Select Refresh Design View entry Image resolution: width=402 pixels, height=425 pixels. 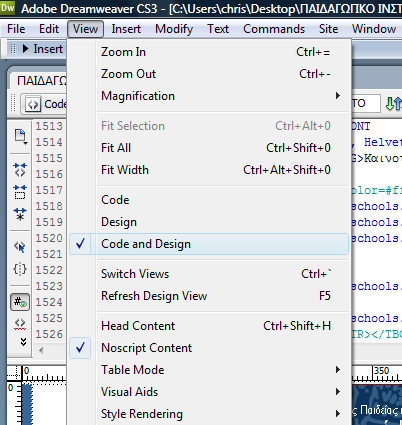click(209, 296)
